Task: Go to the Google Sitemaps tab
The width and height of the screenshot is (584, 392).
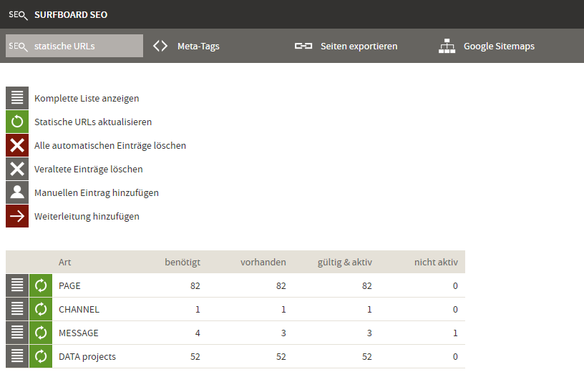Action: (487, 46)
